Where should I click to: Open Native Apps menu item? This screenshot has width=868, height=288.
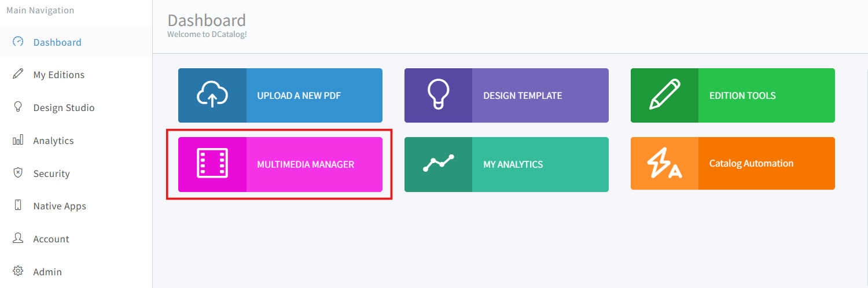(60, 206)
